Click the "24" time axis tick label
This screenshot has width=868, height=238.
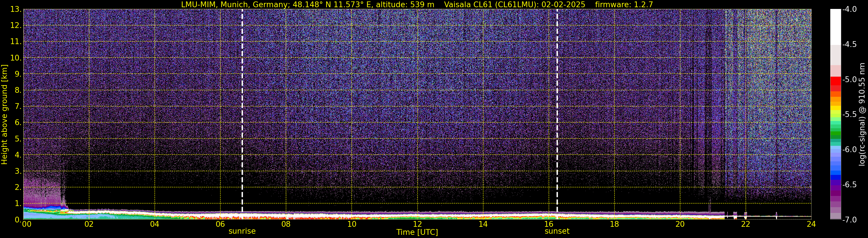point(811,224)
